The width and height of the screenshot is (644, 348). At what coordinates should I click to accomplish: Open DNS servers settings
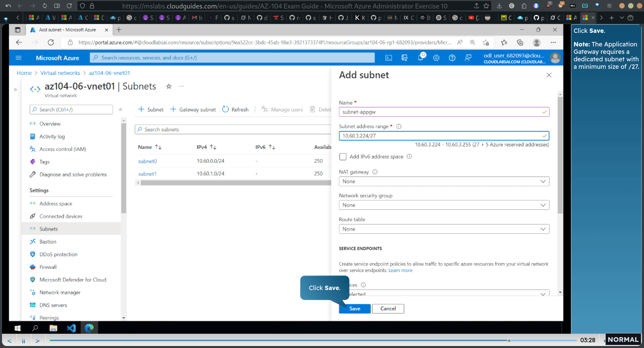(x=53, y=305)
